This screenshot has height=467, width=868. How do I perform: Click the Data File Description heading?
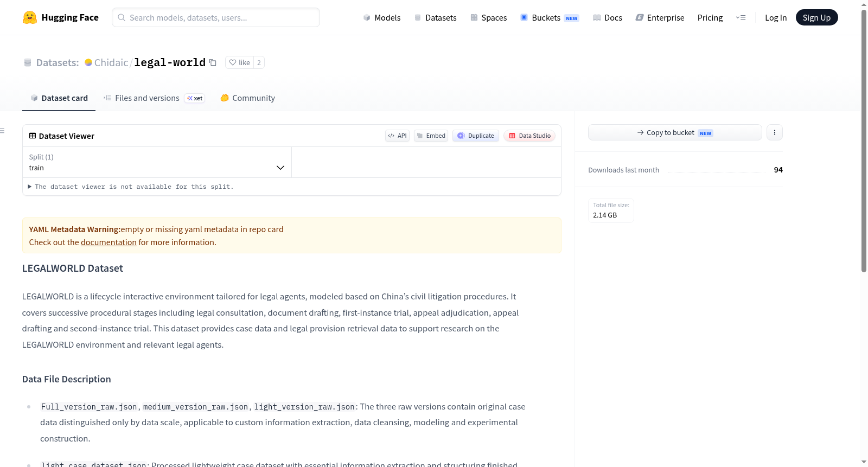tap(67, 379)
